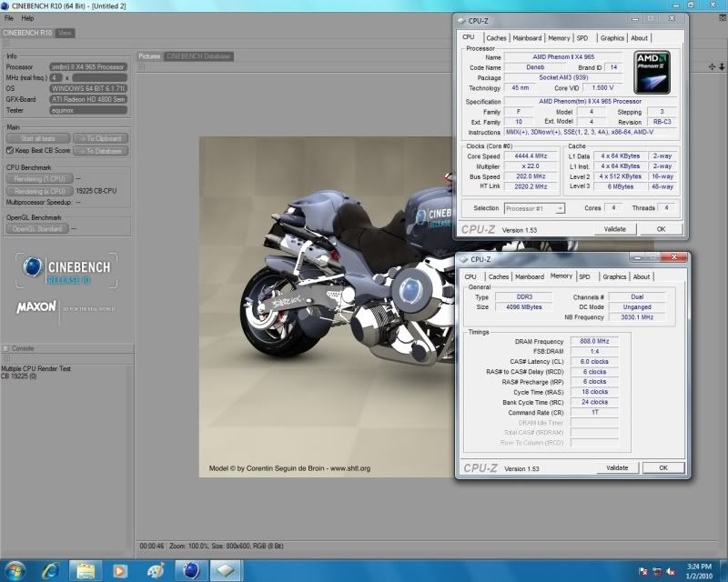Switch to CPU-Z taskbar icon

tap(226, 570)
